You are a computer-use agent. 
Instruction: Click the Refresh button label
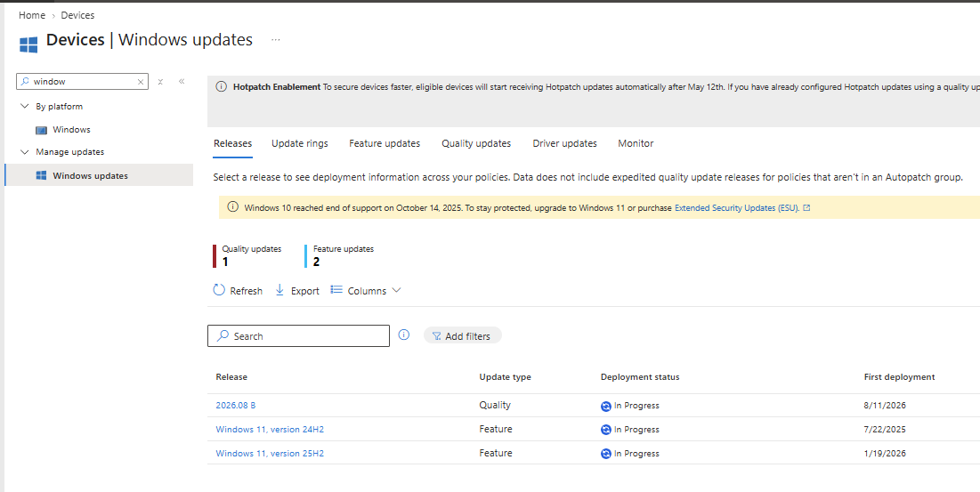coord(247,291)
